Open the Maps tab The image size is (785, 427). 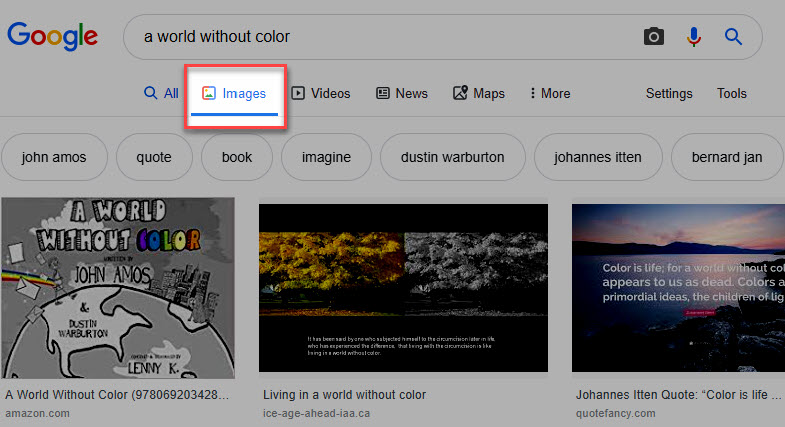[x=478, y=93]
